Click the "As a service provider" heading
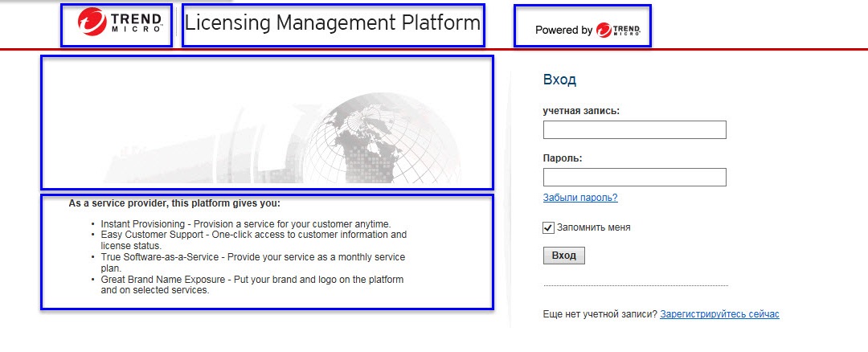 174,203
